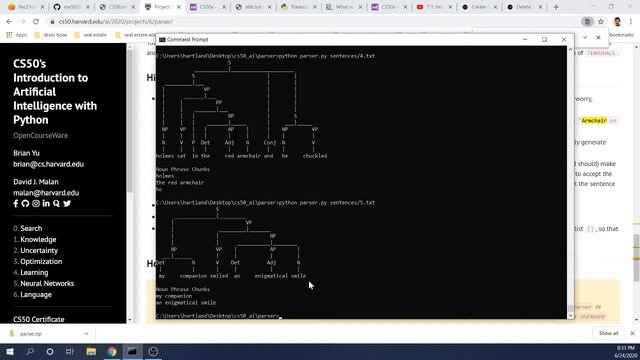Screen dimensions: 640x360
Task: Open a new browser tab with plus
Action: [x=556, y=7]
